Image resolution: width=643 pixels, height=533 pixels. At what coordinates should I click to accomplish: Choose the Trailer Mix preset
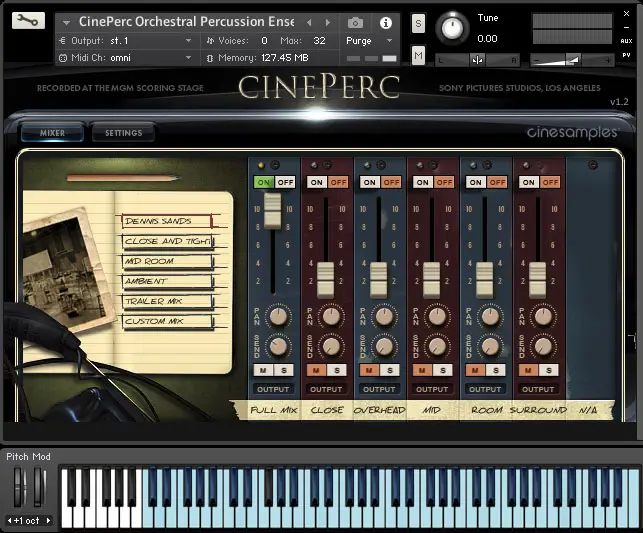pyautogui.click(x=167, y=301)
